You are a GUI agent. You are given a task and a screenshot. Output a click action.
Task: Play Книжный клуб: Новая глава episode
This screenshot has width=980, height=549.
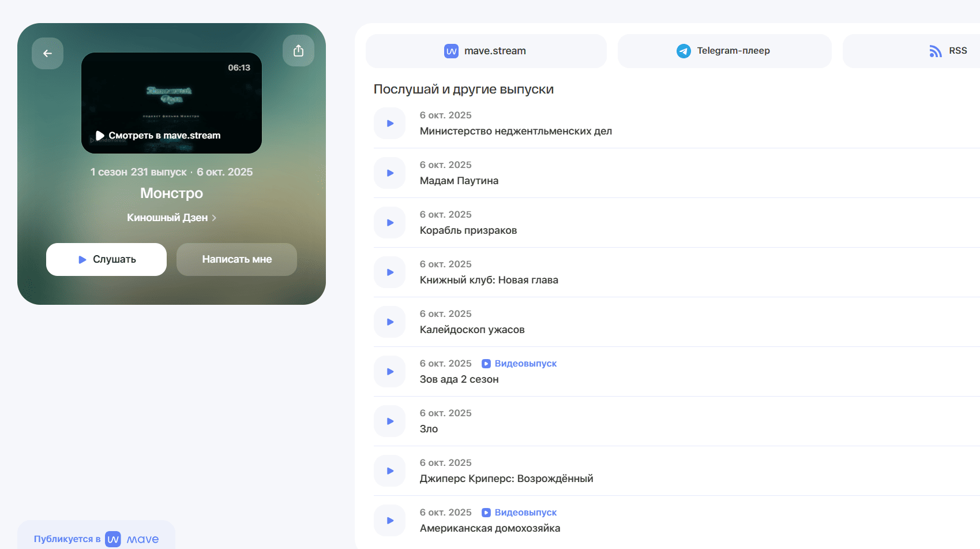pos(390,272)
